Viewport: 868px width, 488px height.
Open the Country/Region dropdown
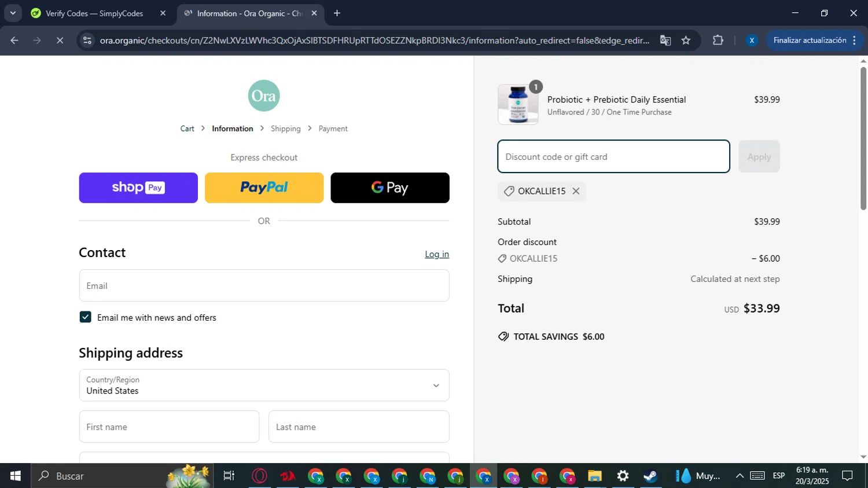(x=264, y=386)
